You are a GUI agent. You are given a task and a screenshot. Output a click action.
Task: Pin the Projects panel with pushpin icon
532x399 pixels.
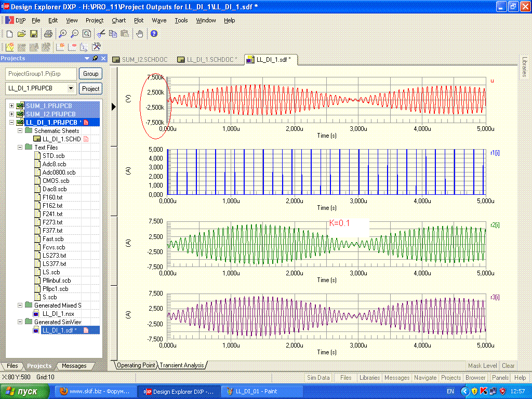95,58
